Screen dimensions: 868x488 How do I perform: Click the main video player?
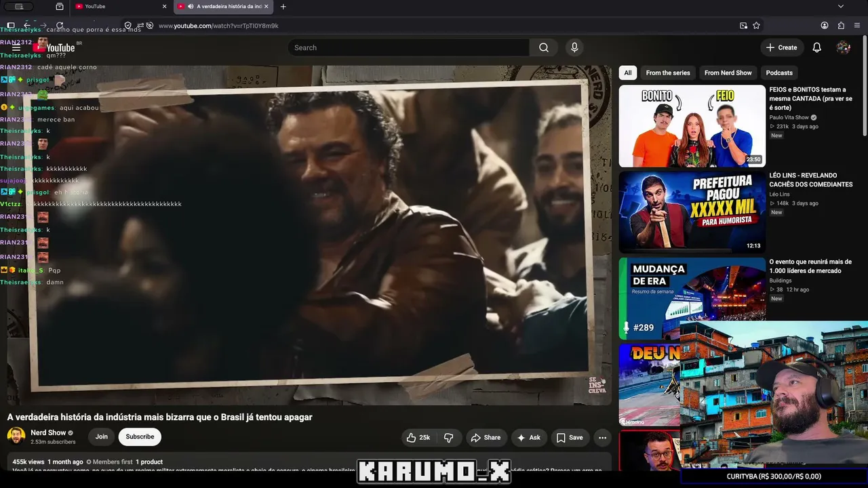pyautogui.click(x=309, y=235)
